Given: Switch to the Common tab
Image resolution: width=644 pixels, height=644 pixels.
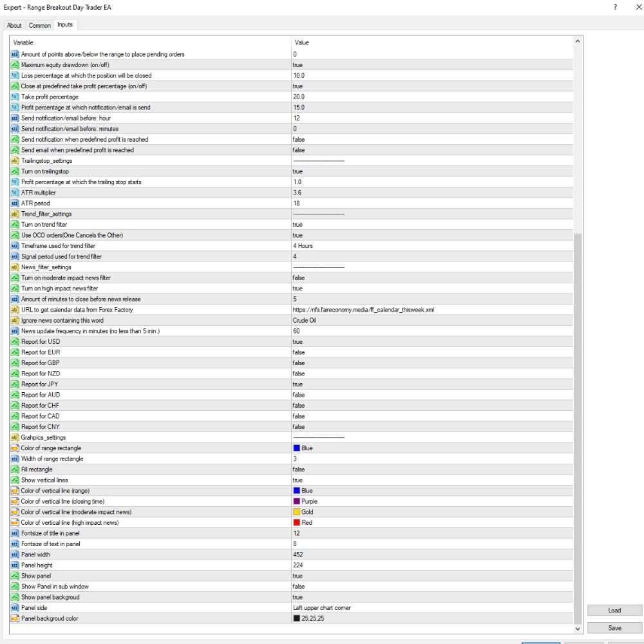Looking at the screenshot, I should click(x=40, y=26).
